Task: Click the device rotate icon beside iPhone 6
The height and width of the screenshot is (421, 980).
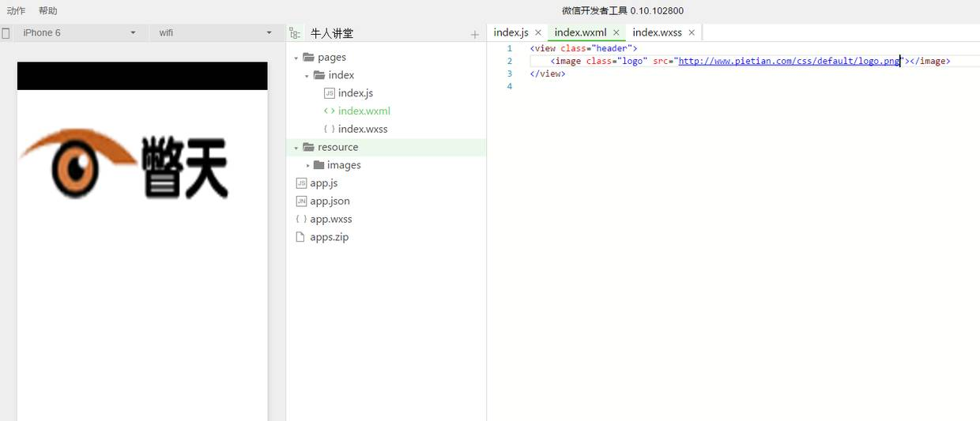Action: point(6,33)
